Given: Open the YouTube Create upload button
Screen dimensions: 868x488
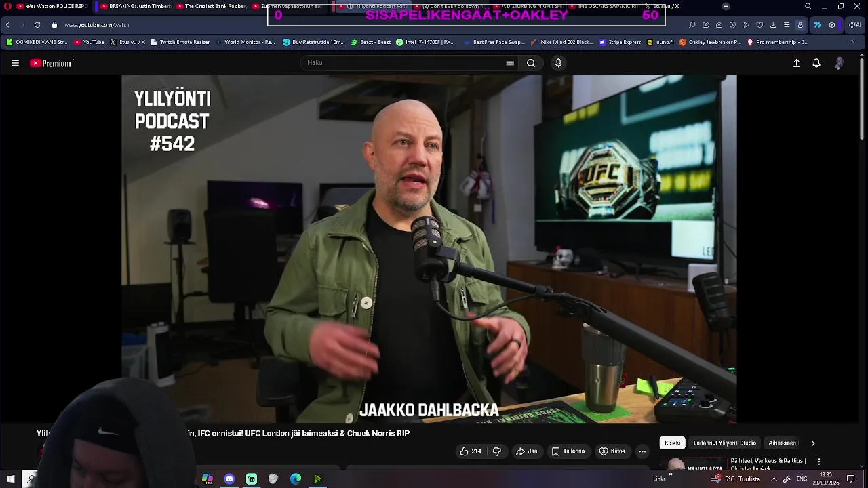Looking at the screenshot, I should (797, 63).
